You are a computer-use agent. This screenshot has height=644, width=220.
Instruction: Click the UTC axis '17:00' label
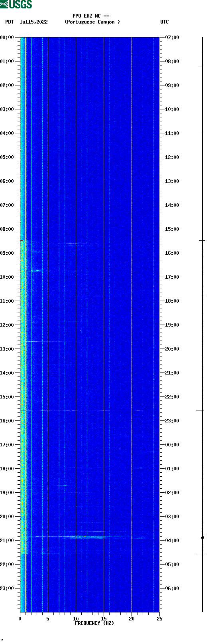point(172,277)
